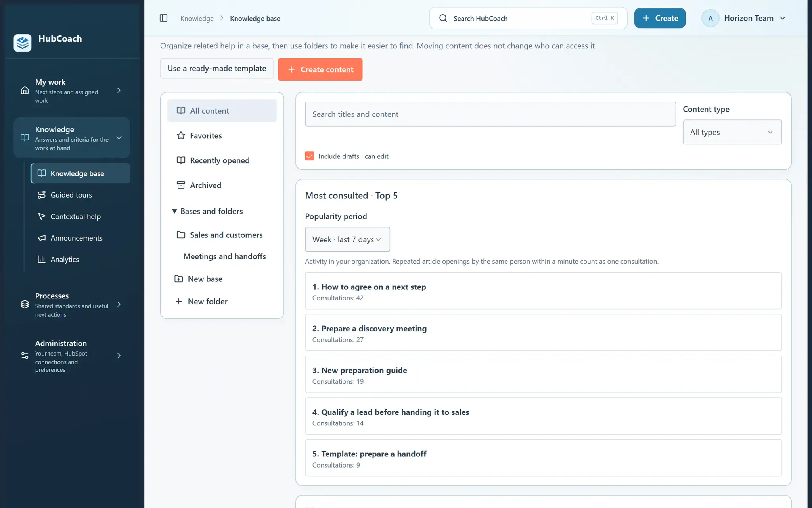Click the Contextual help pointer icon

click(42, 216)
